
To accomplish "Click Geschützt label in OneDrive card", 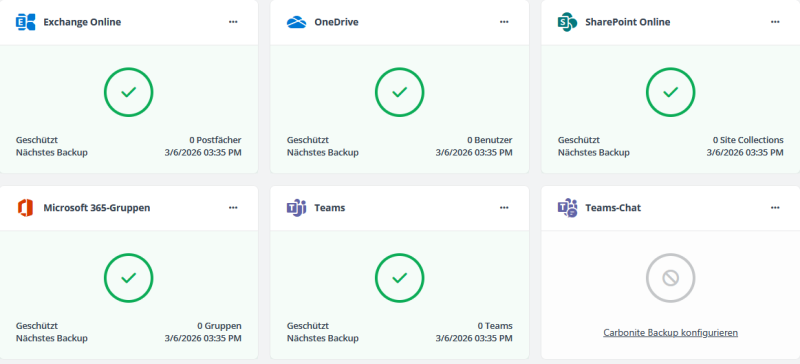I will (308, 140).
